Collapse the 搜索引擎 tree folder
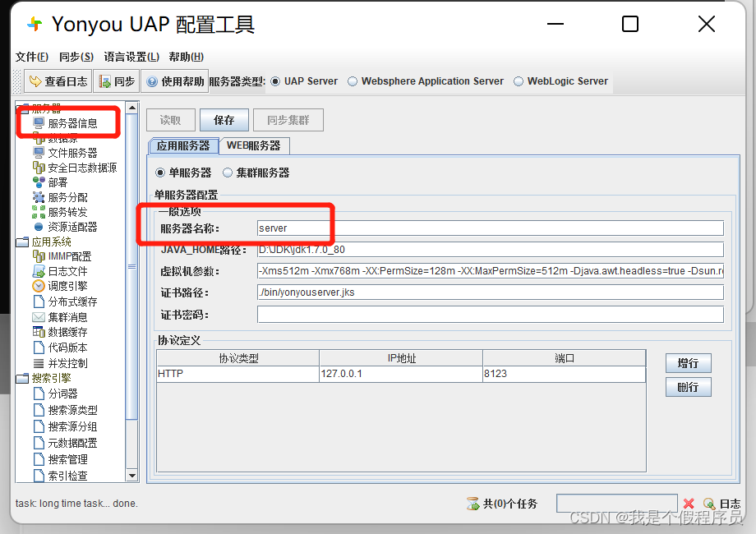The image size is (756, 534). tap(23, 379)
